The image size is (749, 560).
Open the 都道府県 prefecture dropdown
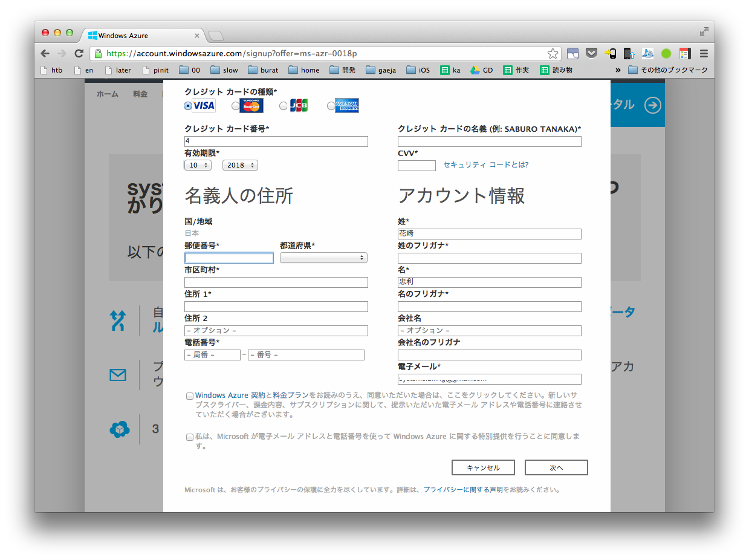click(x=323, y=258)
